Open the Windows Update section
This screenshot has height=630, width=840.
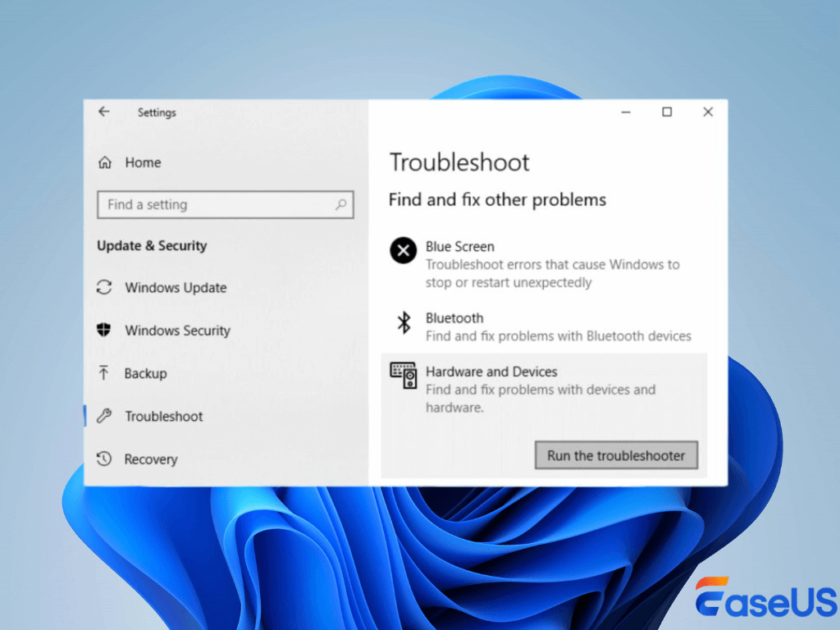coord(176,288)
